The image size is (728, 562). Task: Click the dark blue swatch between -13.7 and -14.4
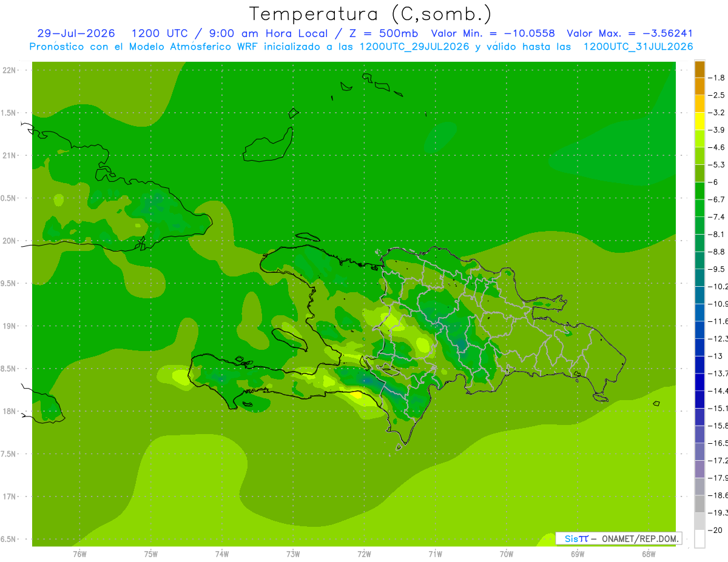[699, 382]
